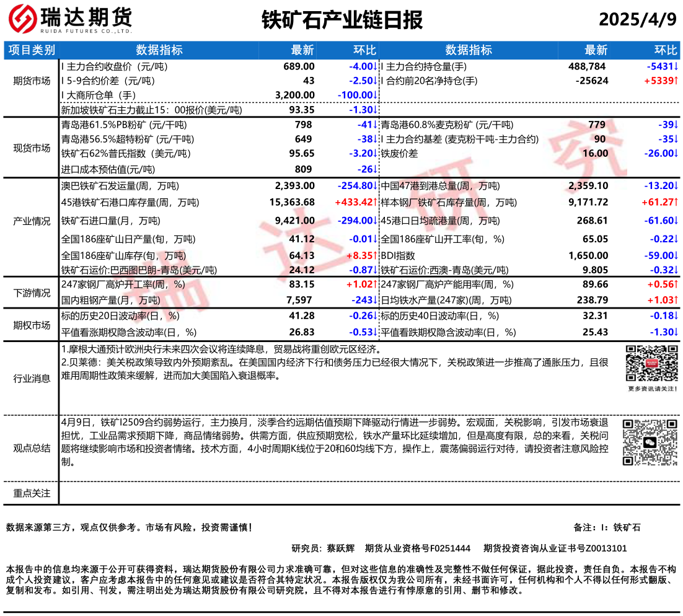Image resolution: width=683 pixels, height=616 pixels.
Task: Select the 产业情况 category label
Action: [x=32, y=221]
